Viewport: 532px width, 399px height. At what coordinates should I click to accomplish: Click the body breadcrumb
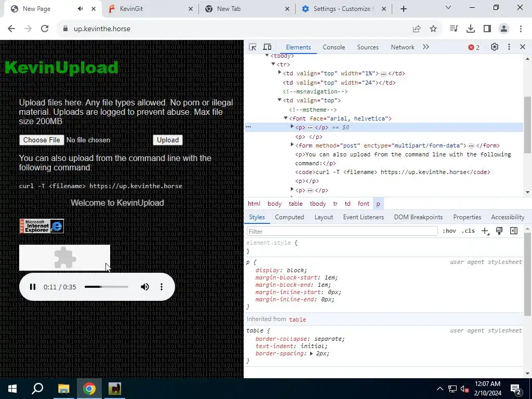(x=274, y=204)
